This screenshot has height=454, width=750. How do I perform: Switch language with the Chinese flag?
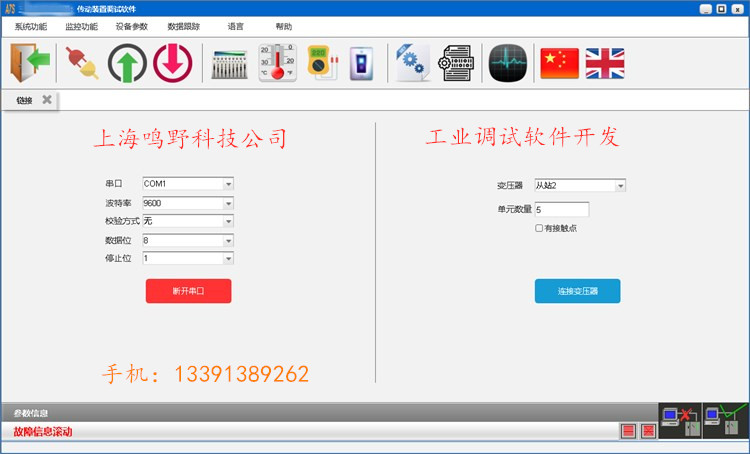560,64
